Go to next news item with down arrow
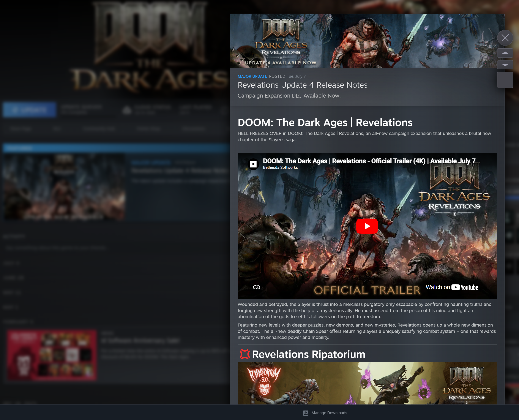This screenshot has height=420, width=519. click(x=505, y=65)
